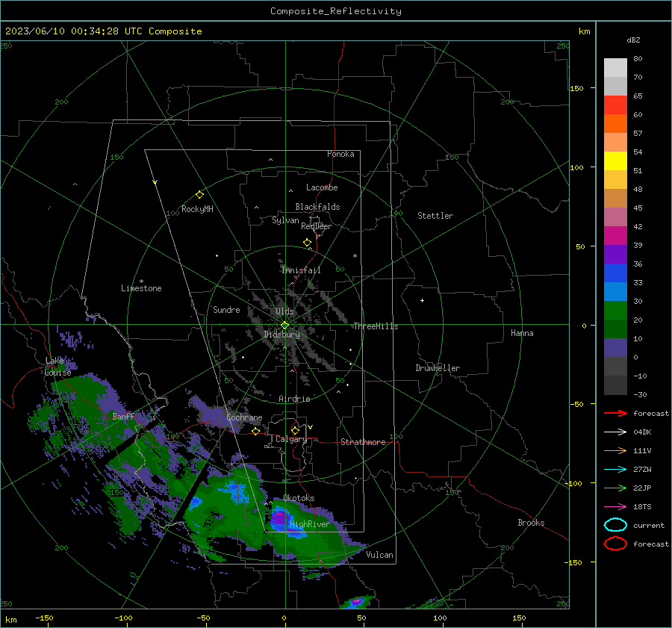Click the yellow diamond marker below Cochrane
672x628 pixels.
click(256, 431)
